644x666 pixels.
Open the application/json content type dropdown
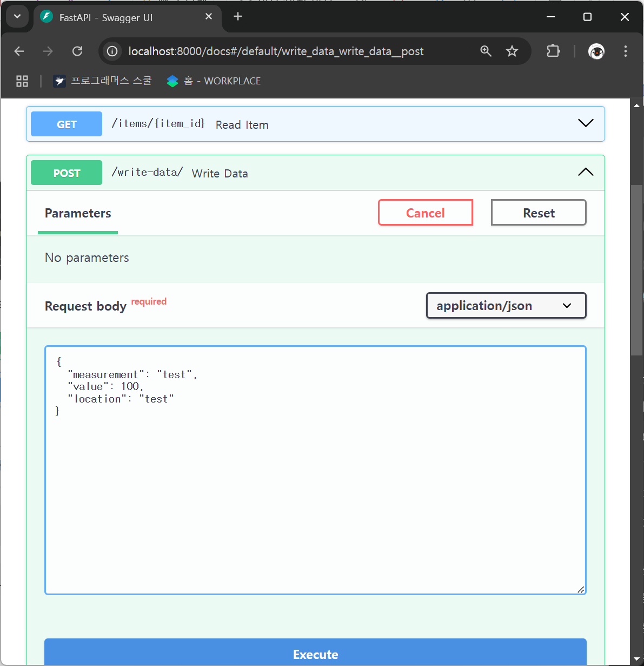point(506,306)
